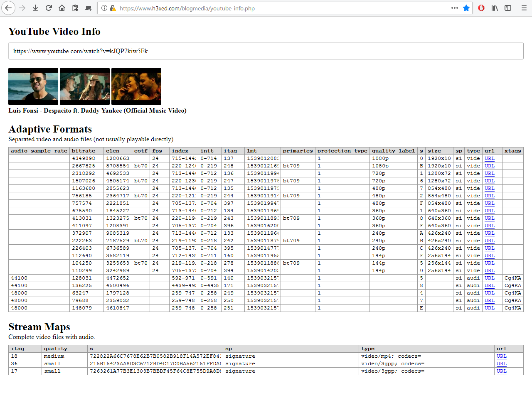
Task: Click the Adaptive Formats heading
Action: point(50,129)
